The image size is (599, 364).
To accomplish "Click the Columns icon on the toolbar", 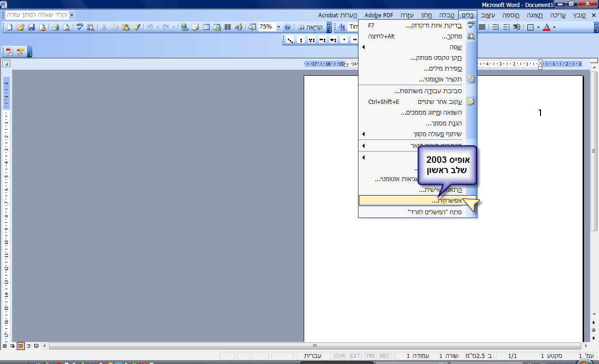I will pos(228,27).
